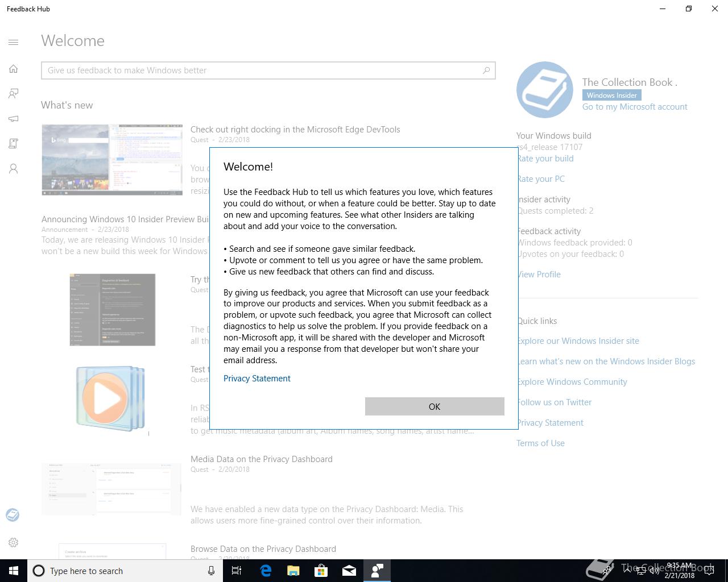This screenshot has height=582, width=728.
Task: Click the Media Data quest thumbnail
Action: pyautogui.click(x=111, y=489)
